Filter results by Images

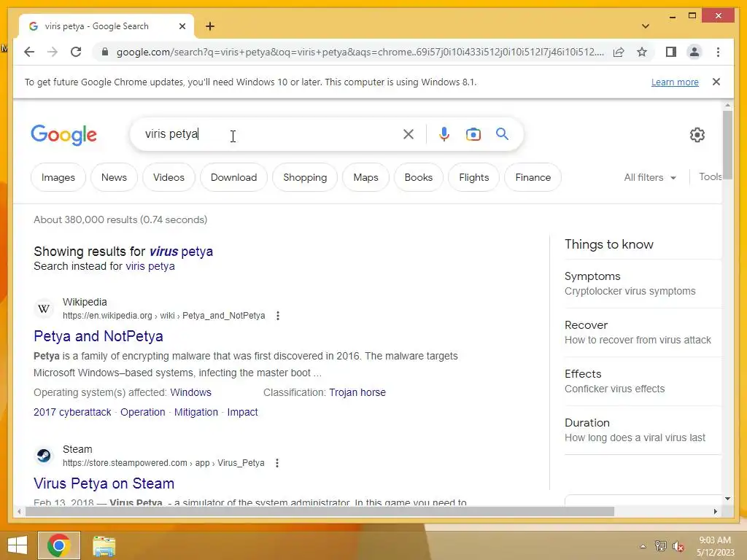point(58,177)
